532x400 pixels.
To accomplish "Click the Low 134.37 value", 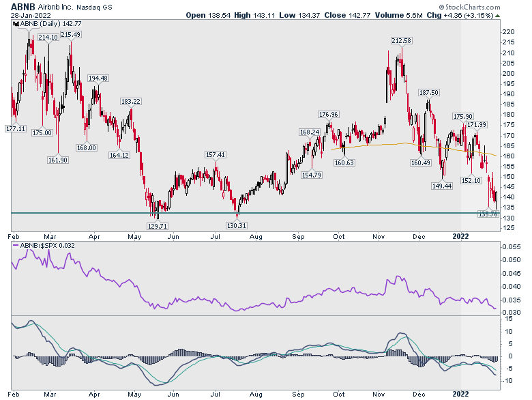I will [x=299, y=15].
